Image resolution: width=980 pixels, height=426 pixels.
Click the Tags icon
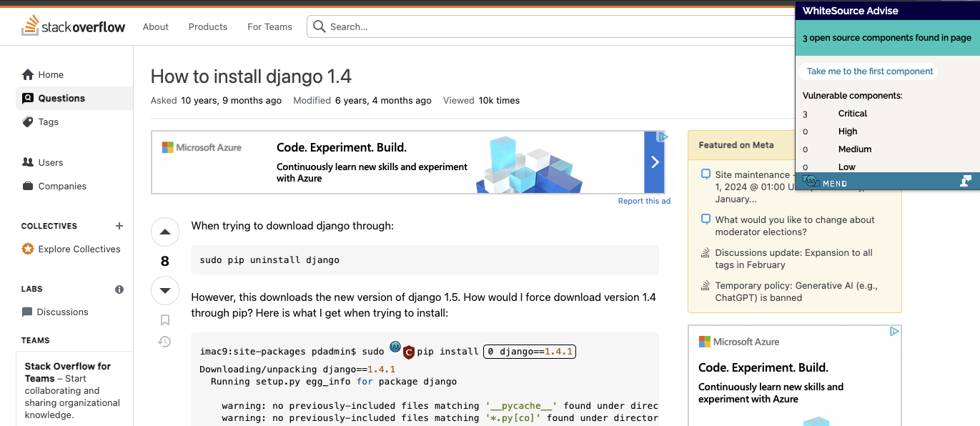coord(27,122)
